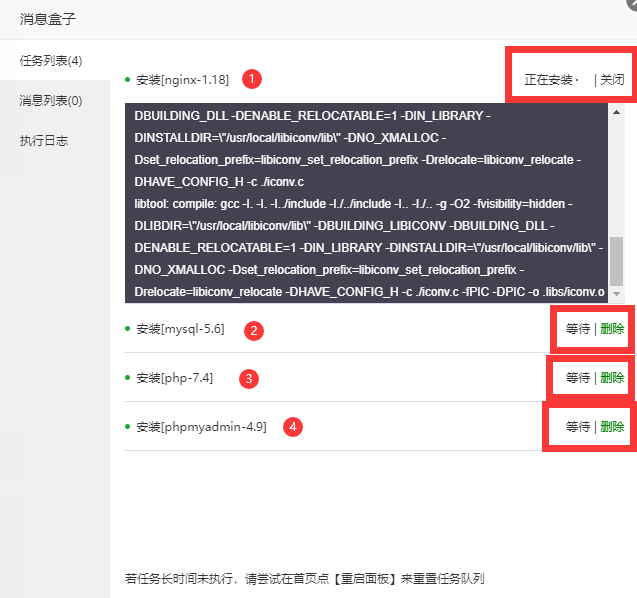Image resolution: width=637 pixels, height=598 pixels.
Task: Open the 任务列表(4) tab
Action: [x=55, y=60]
